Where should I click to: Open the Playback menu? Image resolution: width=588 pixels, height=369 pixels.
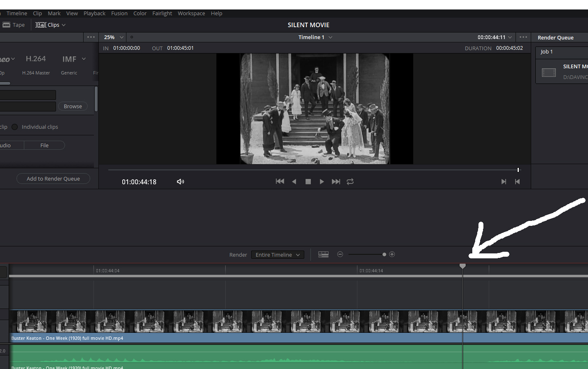[x=94, y=13]
